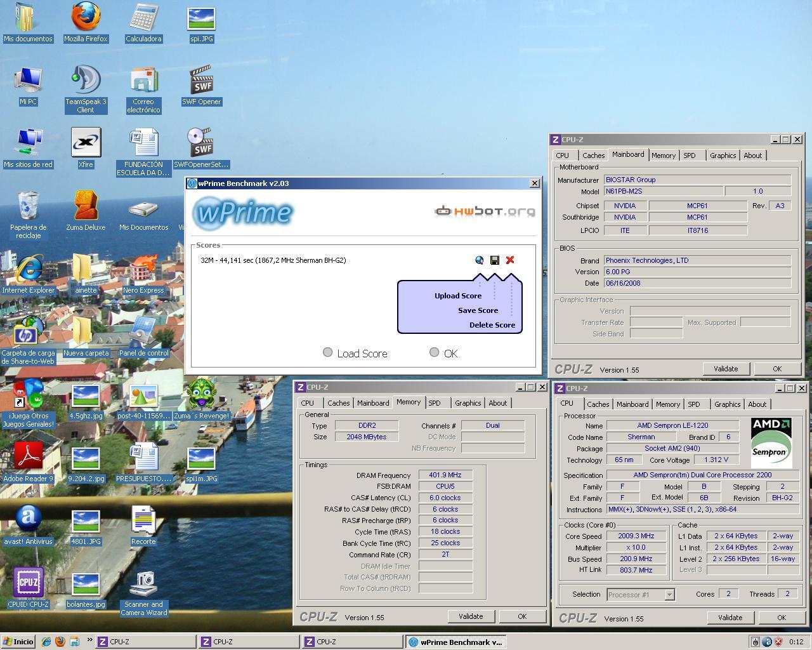This screenshot has height=650, width=812.
Task: Open the Inicio start button
Action: coord(18,642)
